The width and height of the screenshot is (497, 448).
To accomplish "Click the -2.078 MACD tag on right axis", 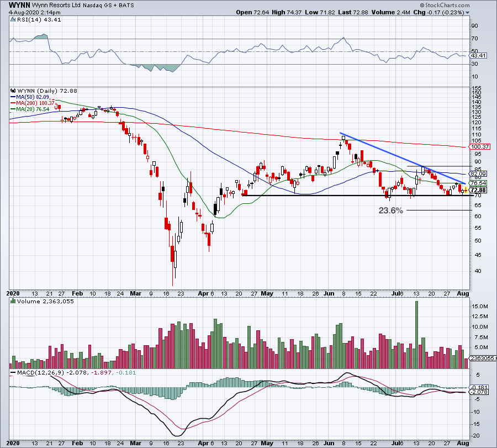I will tap(478, 392).
